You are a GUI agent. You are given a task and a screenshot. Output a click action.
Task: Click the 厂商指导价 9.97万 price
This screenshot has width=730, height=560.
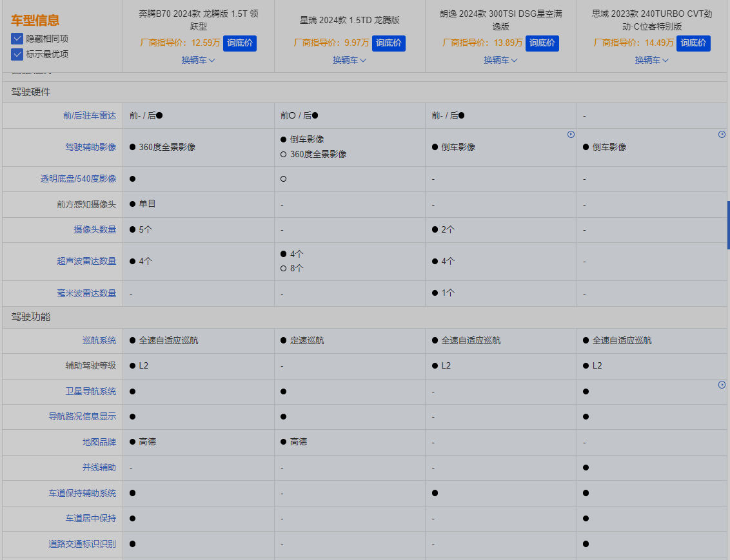331,43
